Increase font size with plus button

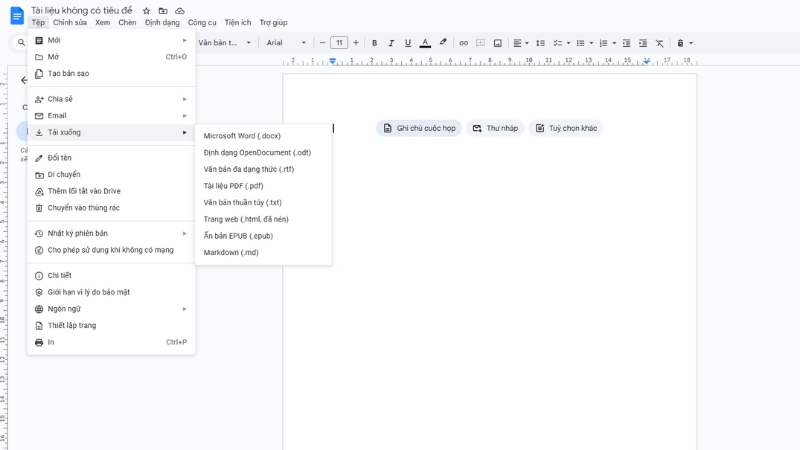tap(356, 43)
